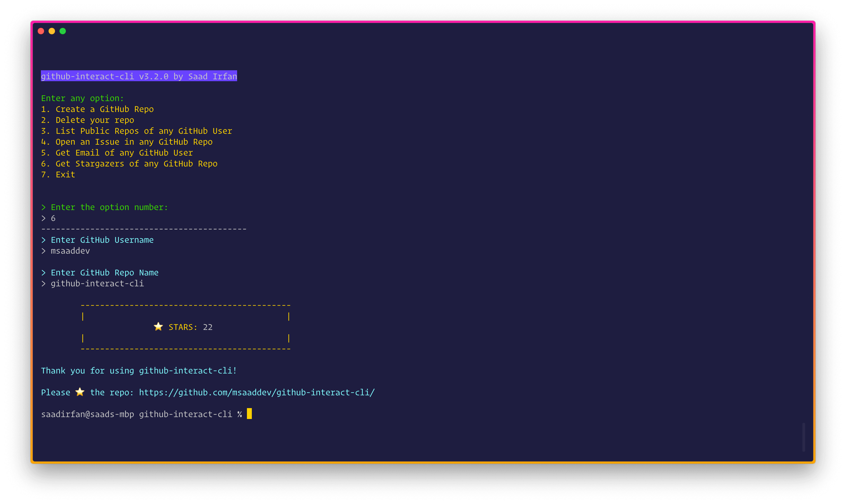Viewport: 846px width, 504px height.
Task: Click the green maximize window dot
Action: pos(62,31)
